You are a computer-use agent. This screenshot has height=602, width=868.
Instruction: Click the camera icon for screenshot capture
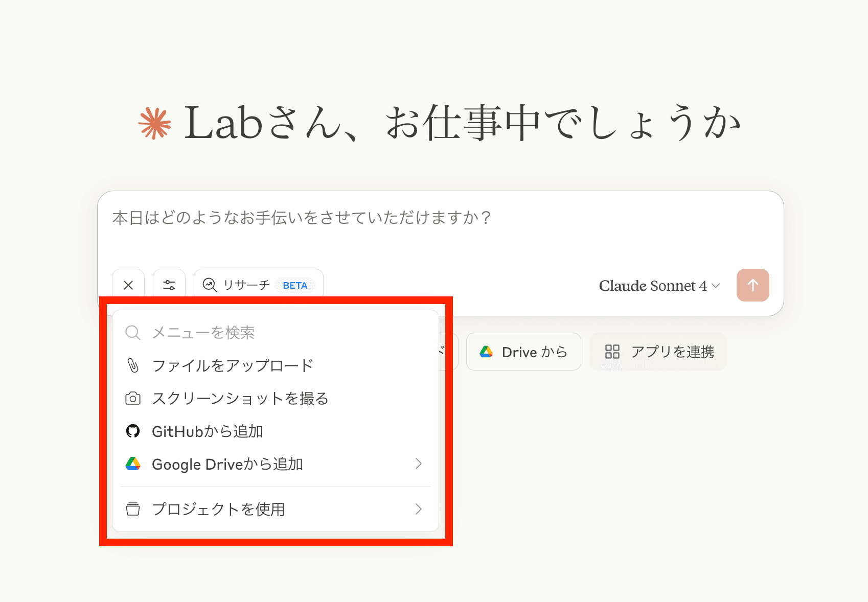[133, 399]
